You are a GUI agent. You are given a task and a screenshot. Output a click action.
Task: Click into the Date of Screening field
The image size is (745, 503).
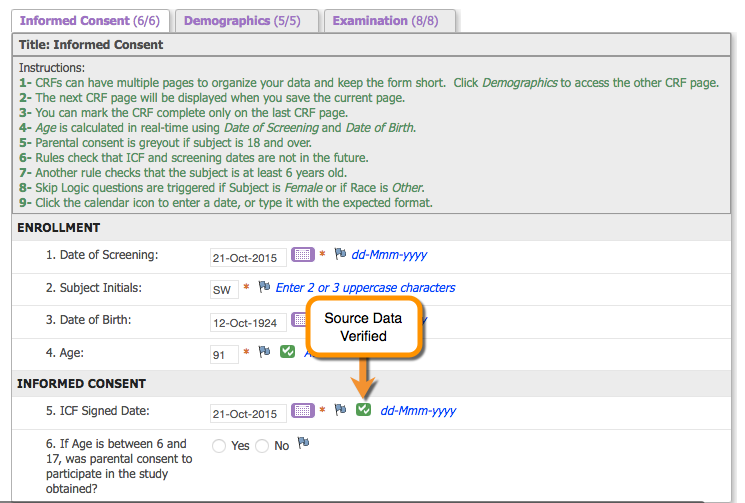tap(247, 257)
